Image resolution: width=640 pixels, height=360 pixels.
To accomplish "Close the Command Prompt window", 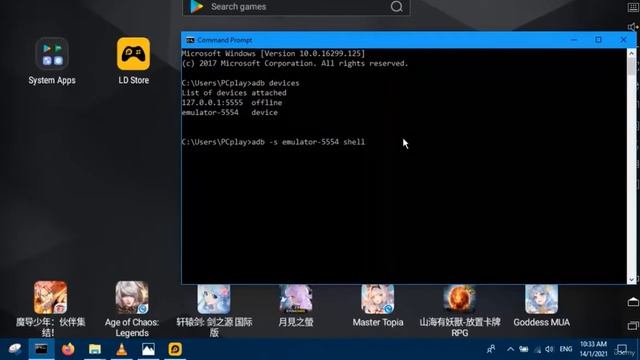I will pyautogui.click(x=623, y=40).
